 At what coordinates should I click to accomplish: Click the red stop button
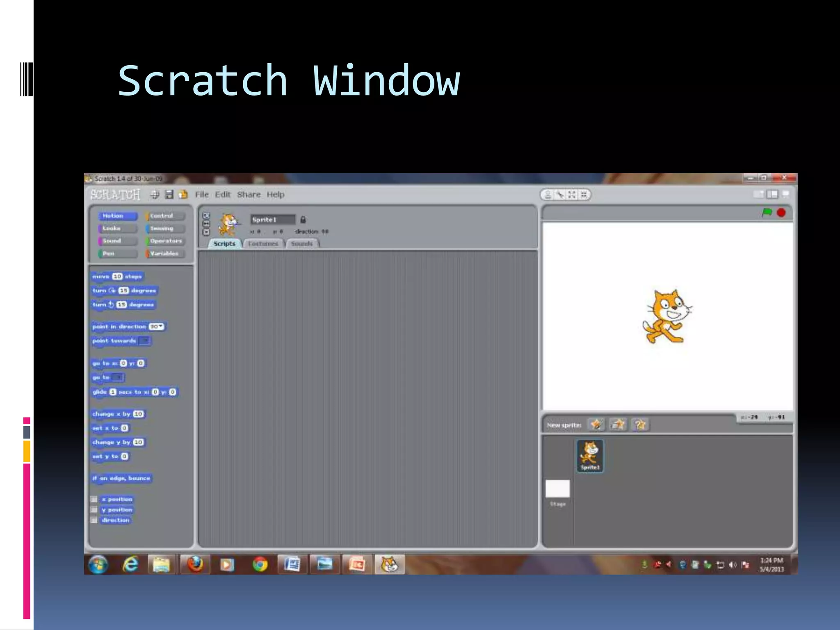point(781,212)
